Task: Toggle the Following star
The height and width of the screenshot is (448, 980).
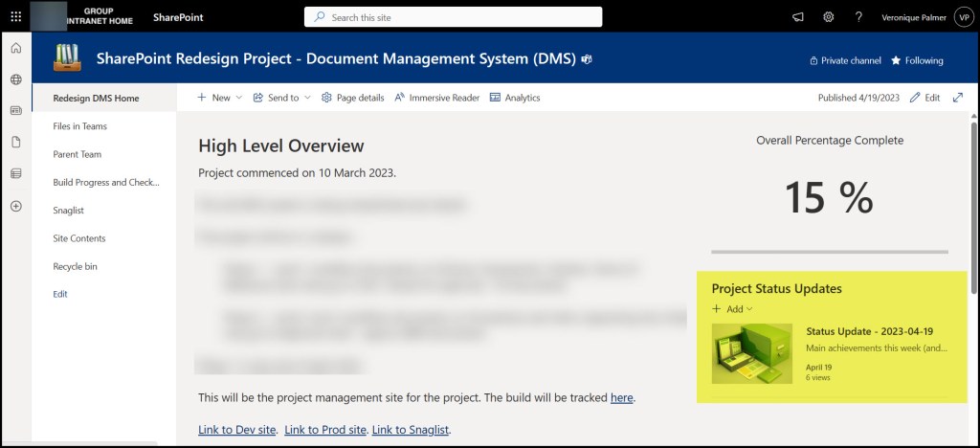Action: pyautogui.click(x=917, y=60)
